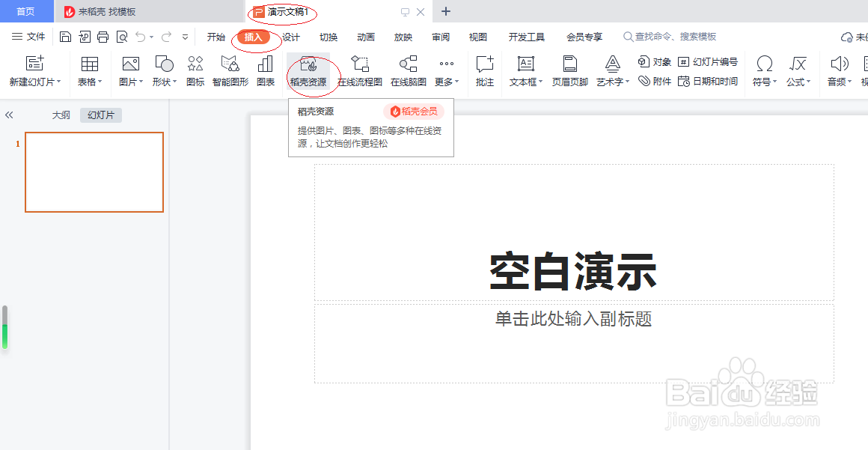The width and height of the screenshot is (868, 450).
Task: Open Docer Resources (稻壳资源)
Action: point(308,70)
